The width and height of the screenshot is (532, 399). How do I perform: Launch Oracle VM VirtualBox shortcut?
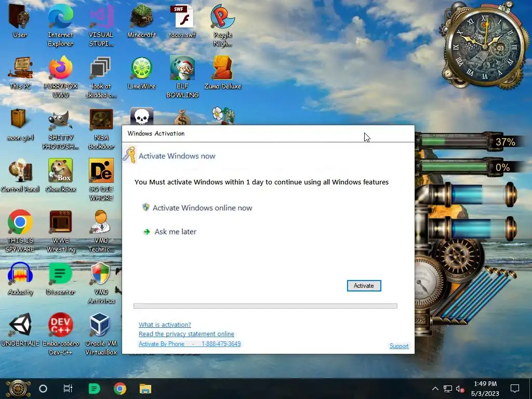coord(101,334)
